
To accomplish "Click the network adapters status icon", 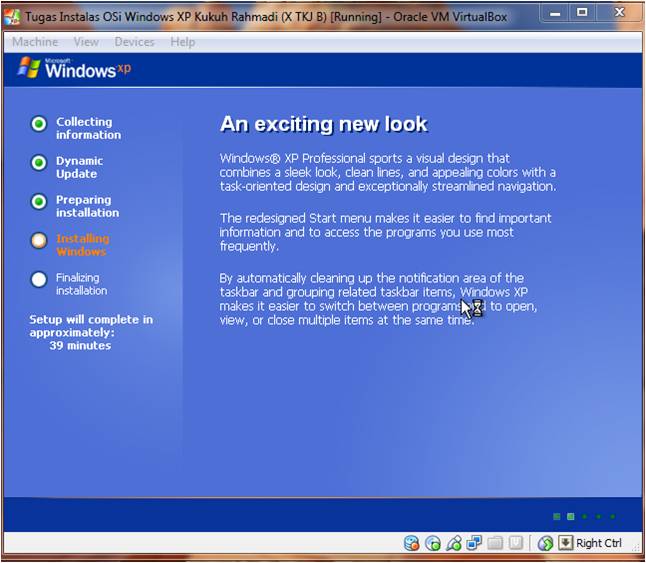I will (x=474, y=543).
